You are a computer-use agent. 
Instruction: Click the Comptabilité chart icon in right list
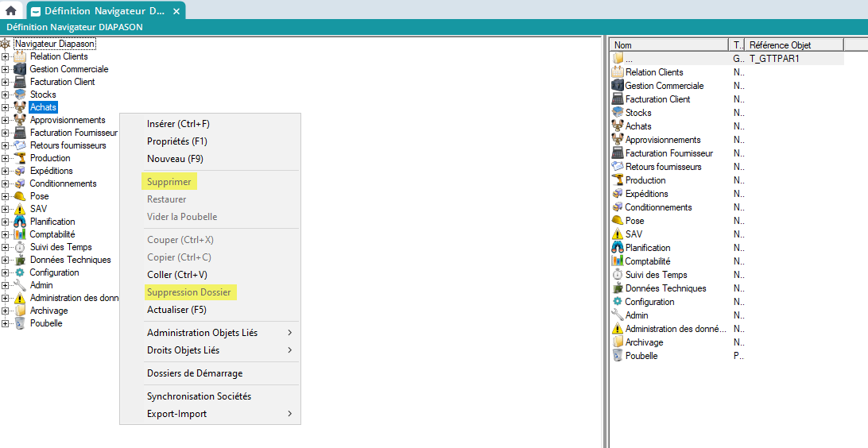pos(618,261)
